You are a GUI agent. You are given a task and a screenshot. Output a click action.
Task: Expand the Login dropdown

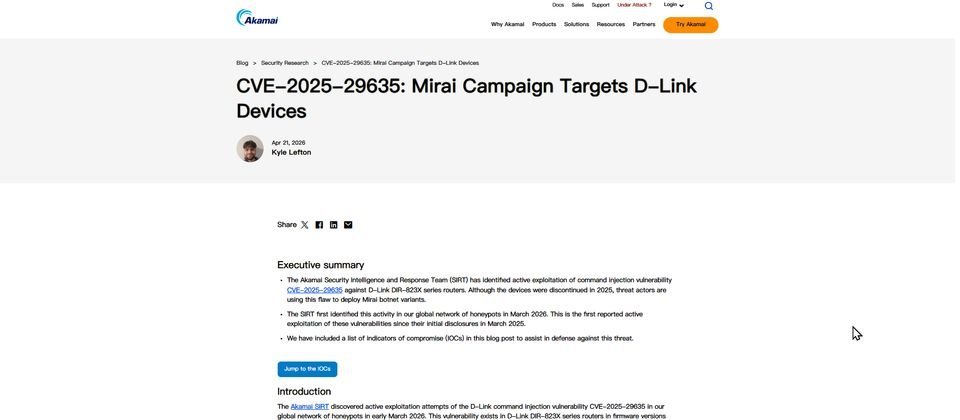tap(673, 5)
